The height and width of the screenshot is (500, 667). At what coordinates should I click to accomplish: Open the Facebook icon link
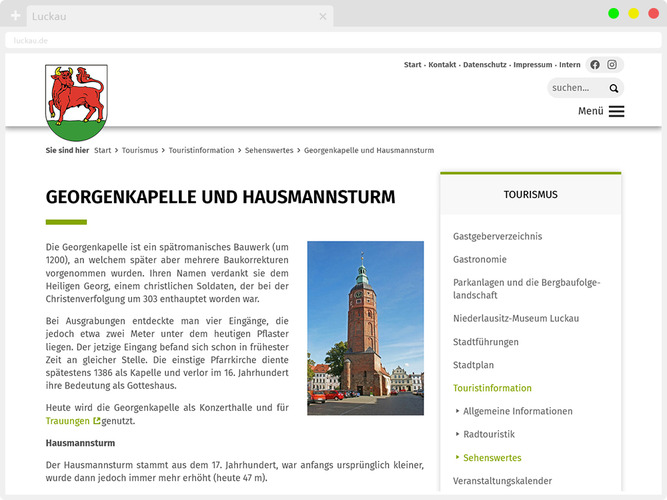pyautogui.click(x=595, y=65)
